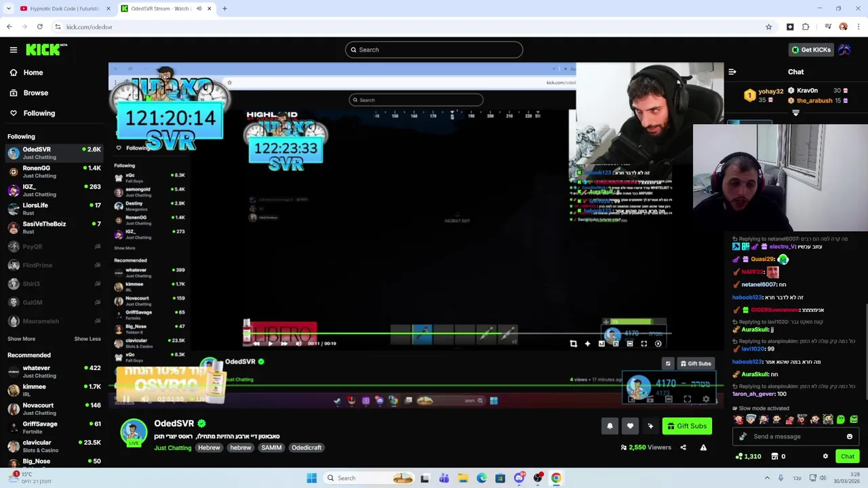The width and height of the screenshot is (868, 488).
Task: Open OdedSVR channel in Following list
Action: (54, 152)
